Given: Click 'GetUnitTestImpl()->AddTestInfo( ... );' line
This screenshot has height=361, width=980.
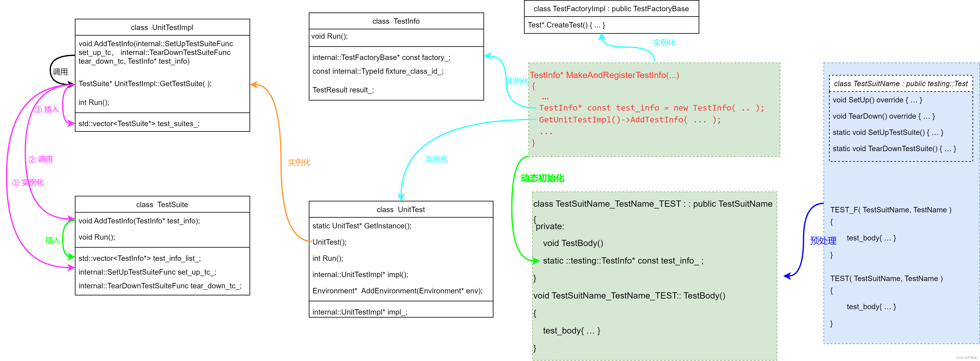Looking at the screenshot, I should [x=630, y=120].
